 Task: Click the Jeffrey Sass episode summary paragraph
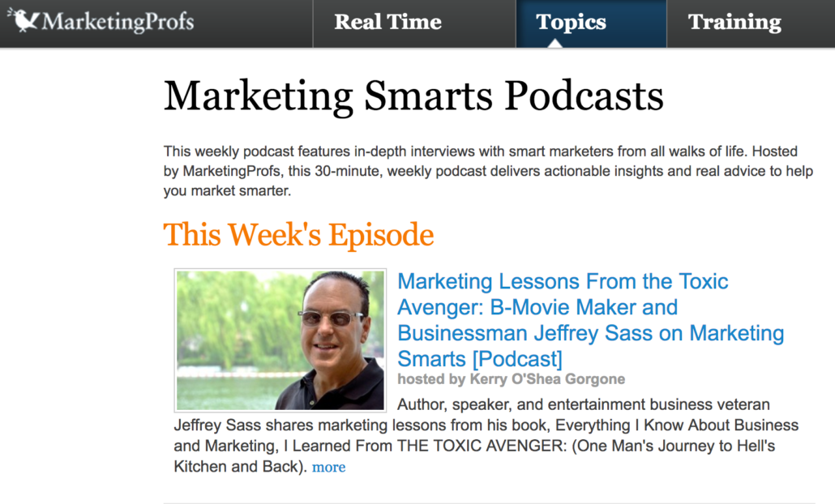point(486,435)
